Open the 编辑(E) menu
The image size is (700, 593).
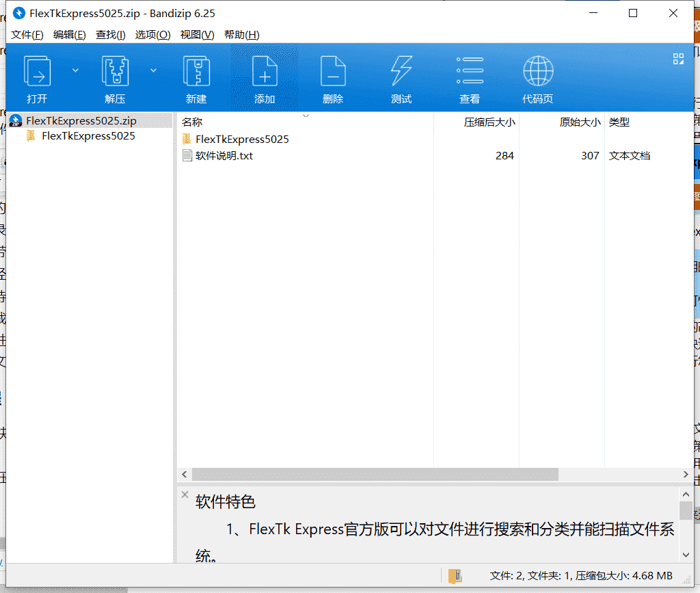click(69, 35)
